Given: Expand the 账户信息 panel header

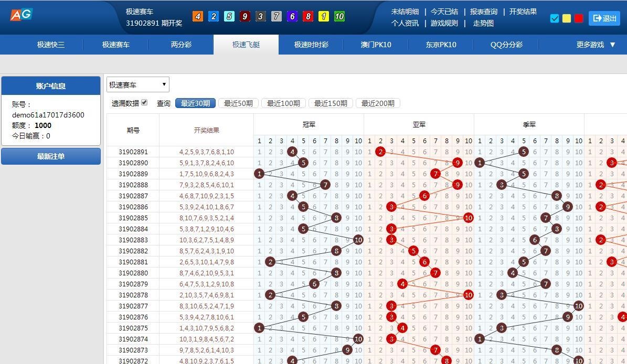Looking at the screenshot, I should pos(51,86).
